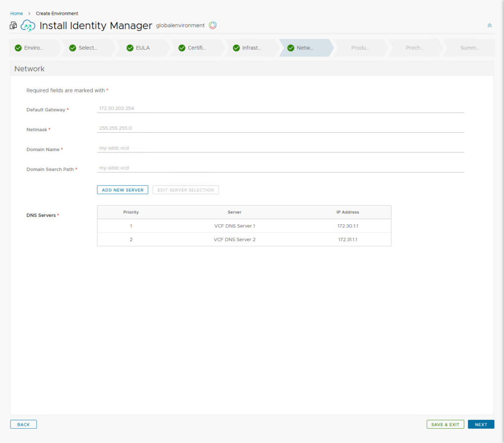This screenshot has width=504, height=443.
Task: Open the Summary wizard step
Action: [469, 48]
